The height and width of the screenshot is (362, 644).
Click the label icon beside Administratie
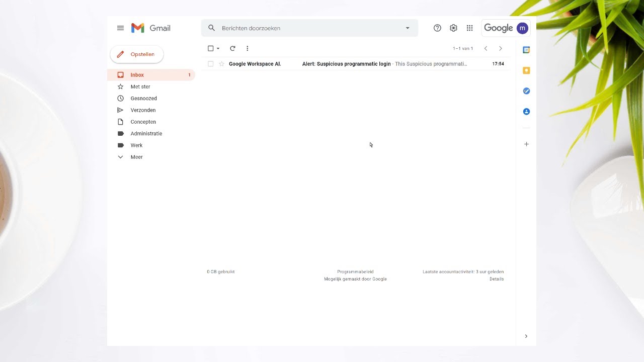pos(120,134)
